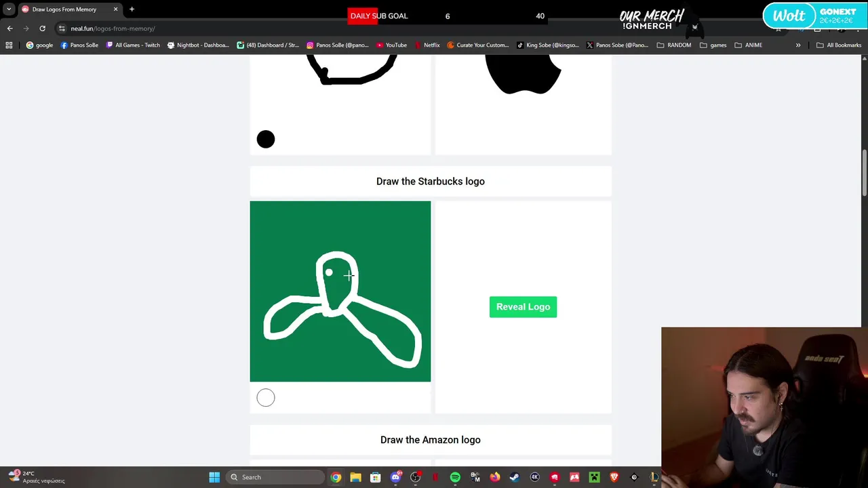Open League of Legends from the taskbar
Screen dimensions: 868x488
click(654, 477)
